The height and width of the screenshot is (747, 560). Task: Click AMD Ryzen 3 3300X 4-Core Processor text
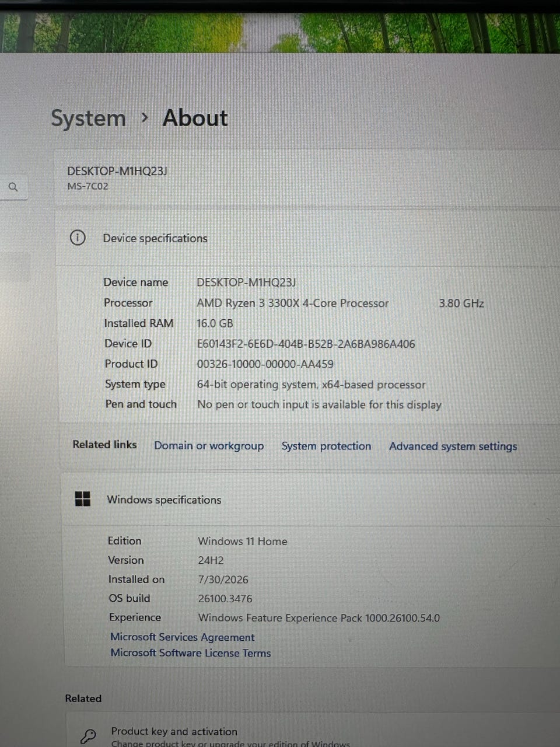(x=292, y=303)
